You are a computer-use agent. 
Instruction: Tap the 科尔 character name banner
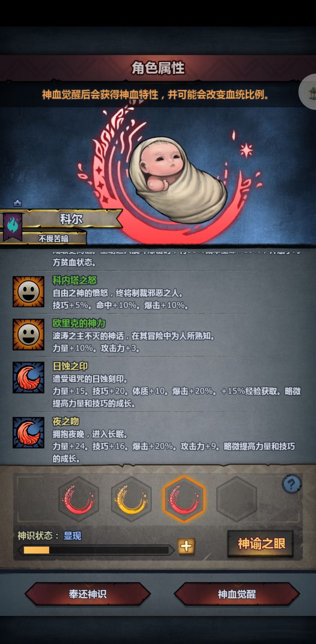[x=72, y=219]
